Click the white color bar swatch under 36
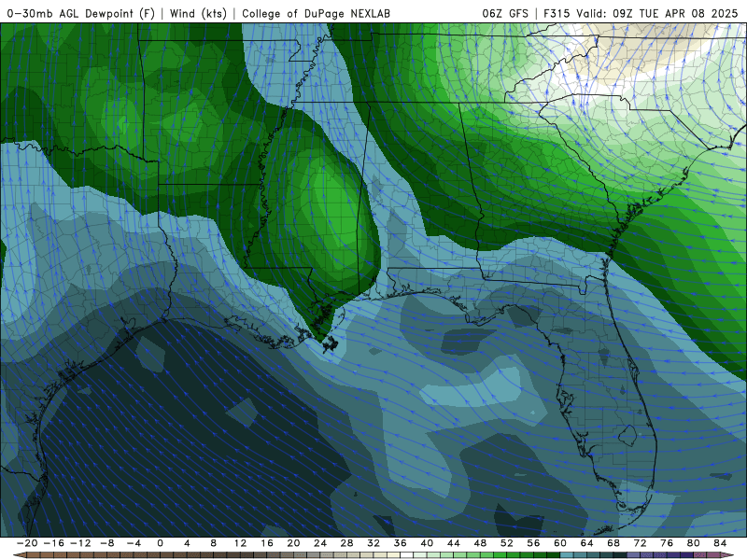Image resolution: width=747 pixels, height=560 pixels. pyautogui.click(x=406, y=555)
